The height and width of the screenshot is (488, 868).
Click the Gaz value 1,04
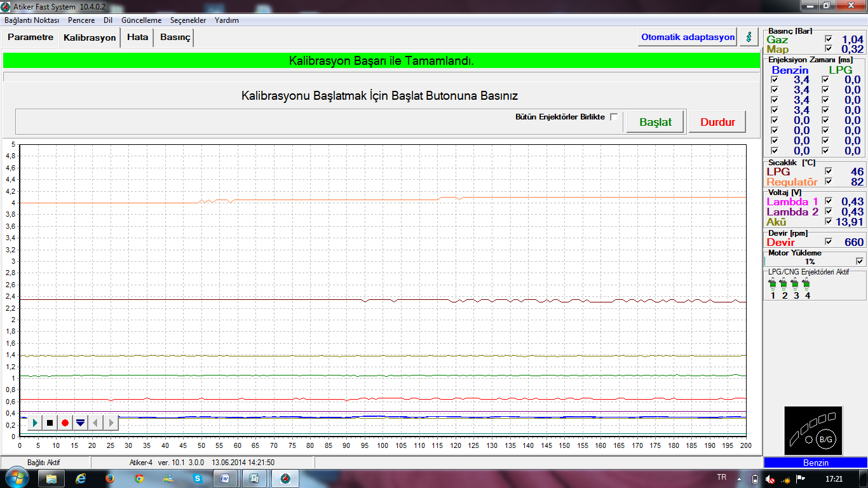852,39
